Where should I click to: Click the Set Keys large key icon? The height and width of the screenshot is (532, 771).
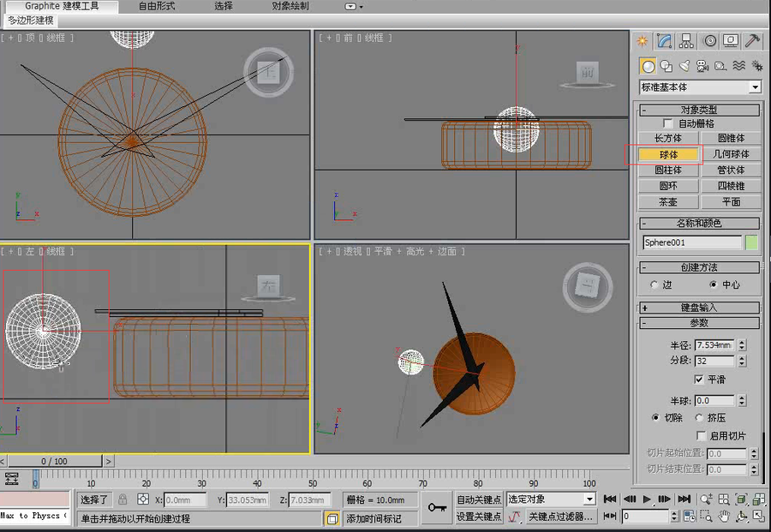(x=437, y=507)
